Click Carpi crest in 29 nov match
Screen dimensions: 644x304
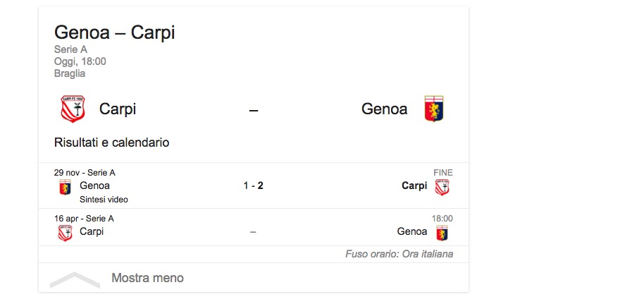(x=442, y=187)
